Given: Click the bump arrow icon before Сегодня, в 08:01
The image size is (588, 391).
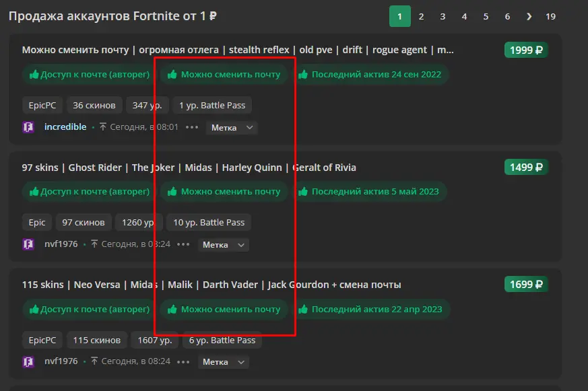Looking at the screenshot, I should point(103,127).
